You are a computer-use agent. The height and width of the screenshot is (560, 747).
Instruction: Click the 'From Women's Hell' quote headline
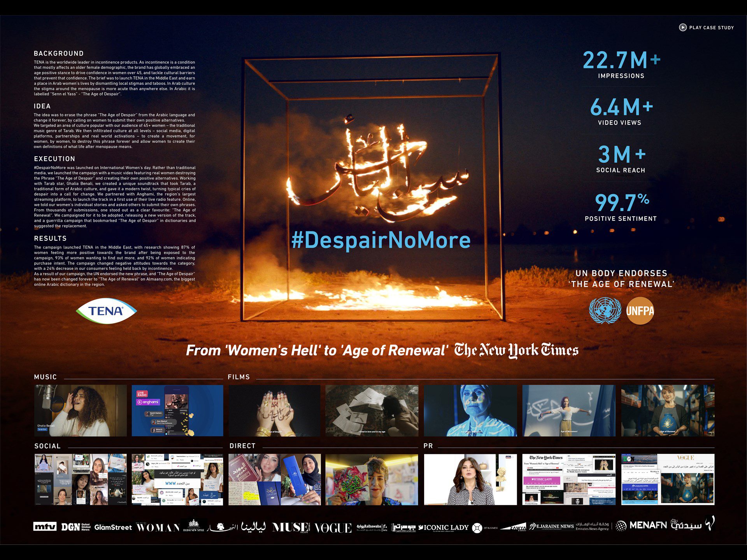click(x=317, y=350)
